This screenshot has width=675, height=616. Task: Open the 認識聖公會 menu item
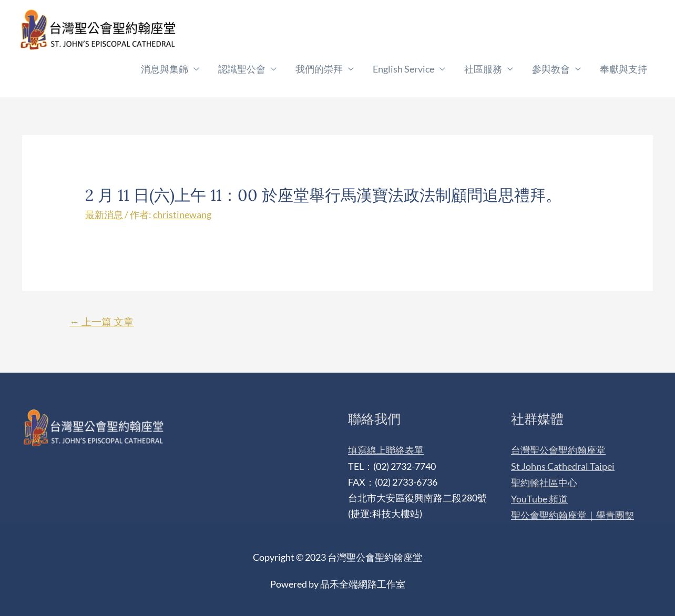242,69
